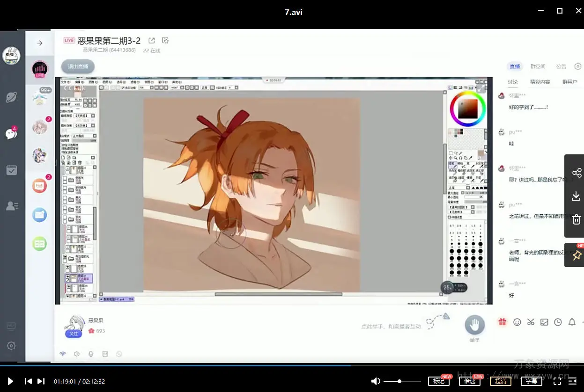Screen dimensions: 584x392
Task: Open the playlist panel icon
Action: coord(572,381)
